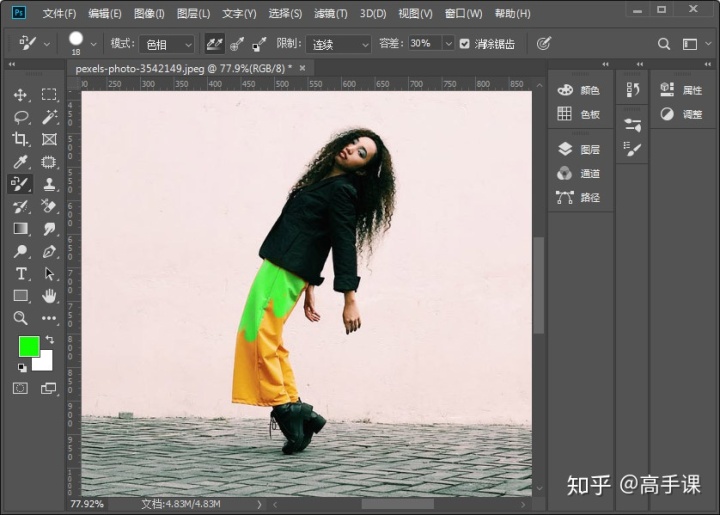
Task: Select the Crop tool
Action: click(20, 139)
